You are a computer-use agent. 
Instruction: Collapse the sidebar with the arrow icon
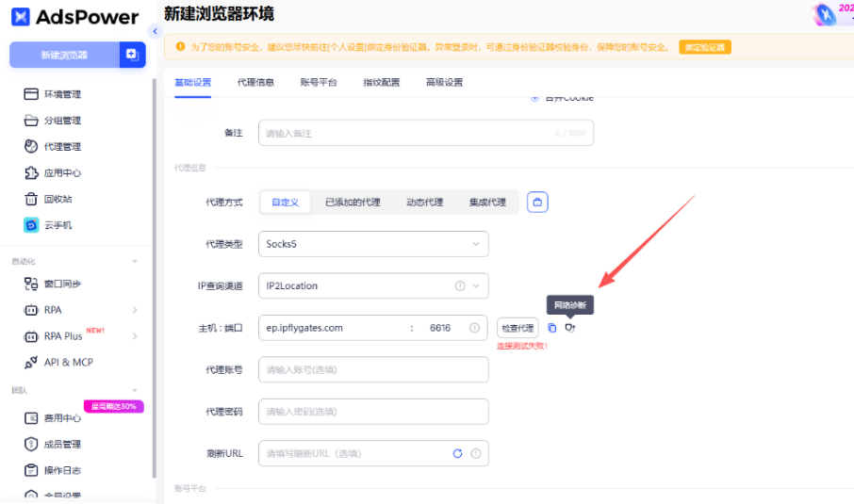click(156, 31)
